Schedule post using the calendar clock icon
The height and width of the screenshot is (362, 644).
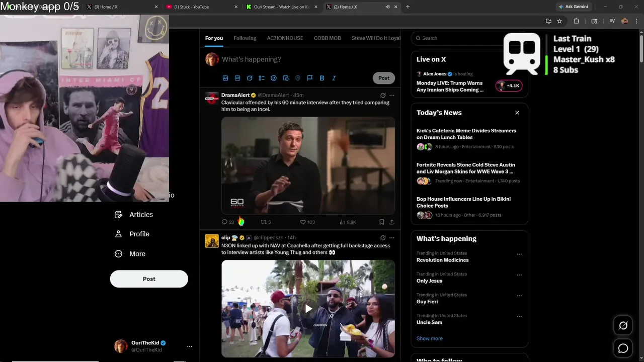tap(286, 78)
